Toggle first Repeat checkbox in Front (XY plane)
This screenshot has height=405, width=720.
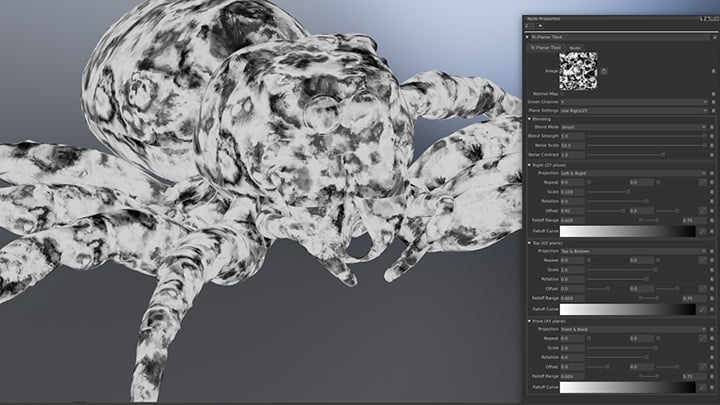point(589,338)
